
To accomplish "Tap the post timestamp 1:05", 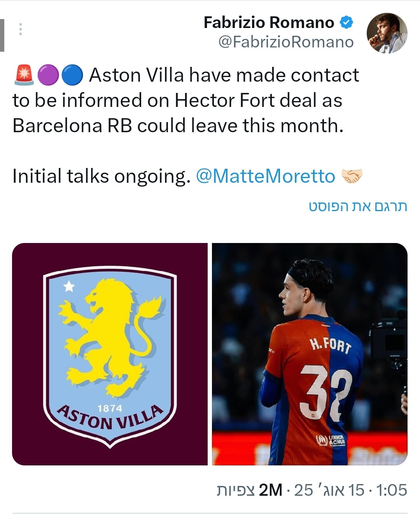I will coord(392,490).
